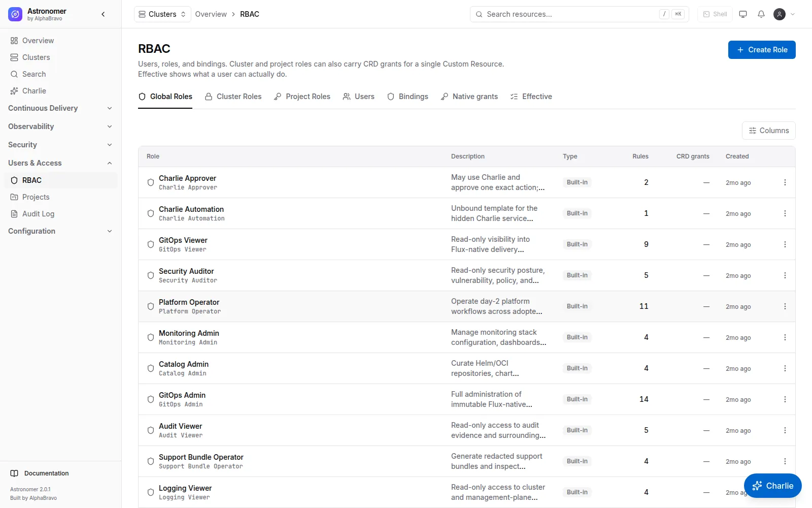Open the Audit Log page
Viewport: 812px width, 508px height.
tap(61, 214)
